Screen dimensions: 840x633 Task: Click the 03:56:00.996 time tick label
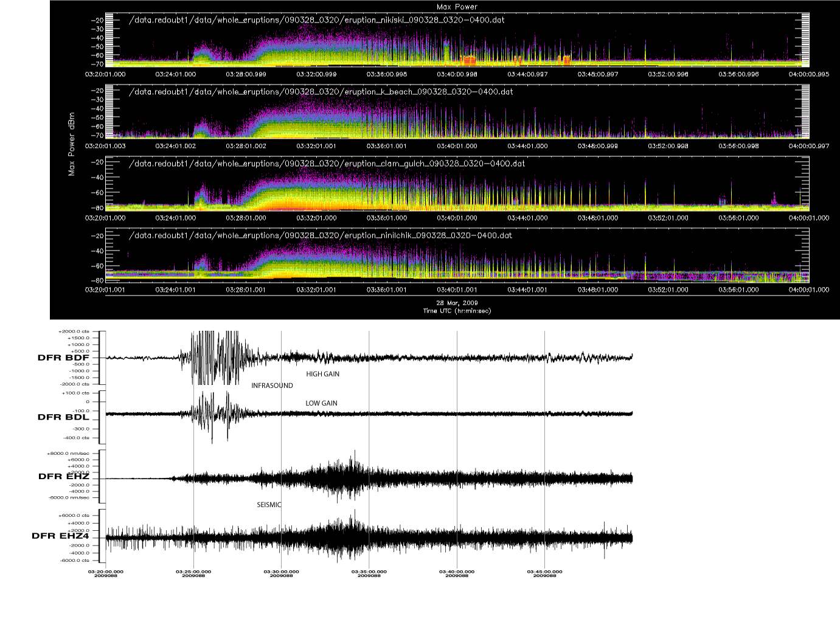[738, 74]
